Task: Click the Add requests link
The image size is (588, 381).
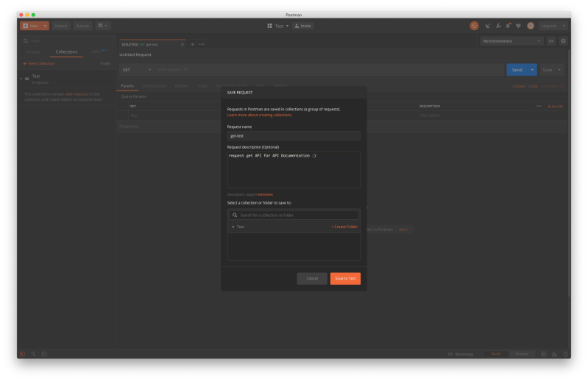Action: tap(77, 94)
